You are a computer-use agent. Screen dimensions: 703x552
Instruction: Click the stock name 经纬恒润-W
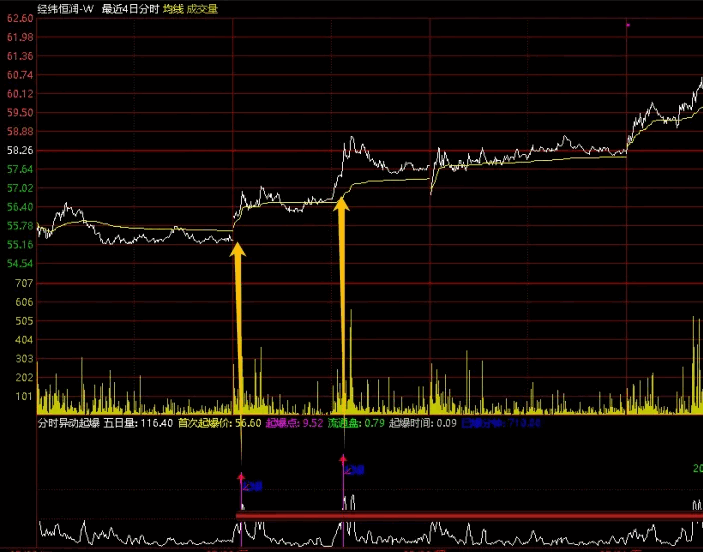65,9
